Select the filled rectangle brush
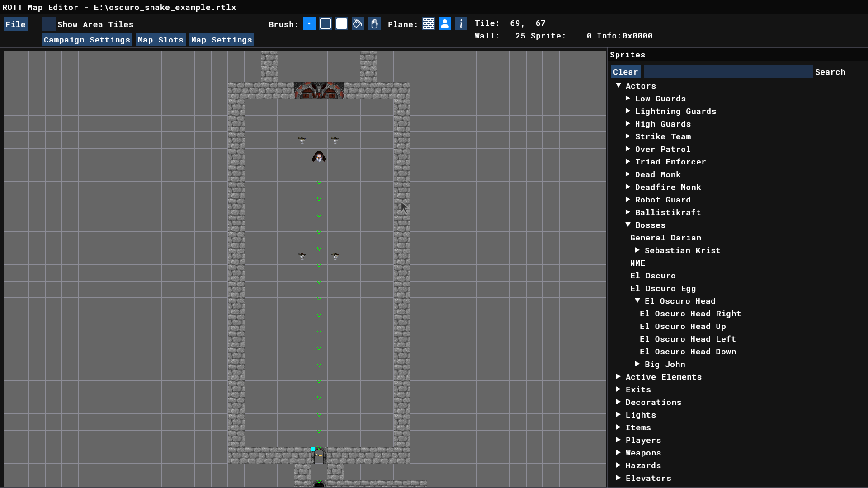 pyautogui.click(x=342, y=24)
